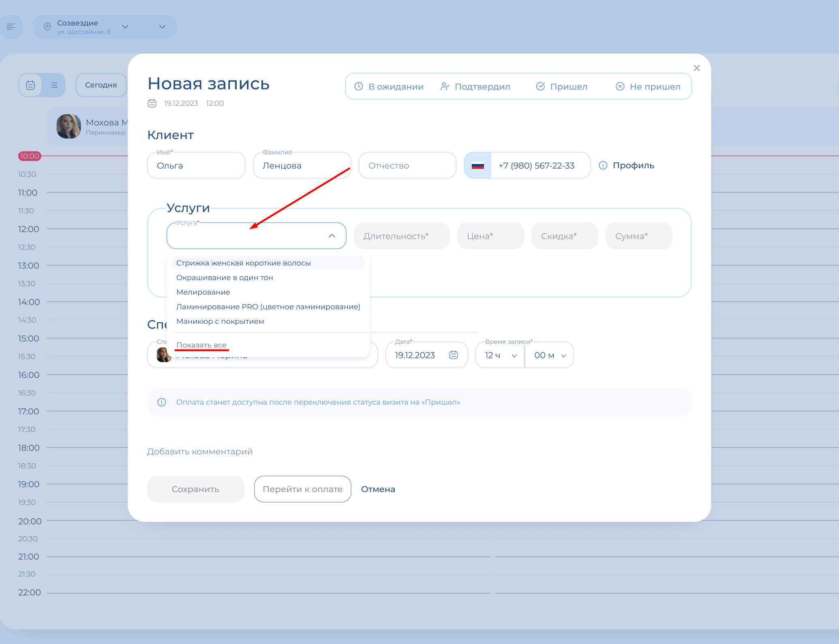This screenshot has width=839, height=644.
Task: Click the Услуга combo box field
Action: pos(256,236)
